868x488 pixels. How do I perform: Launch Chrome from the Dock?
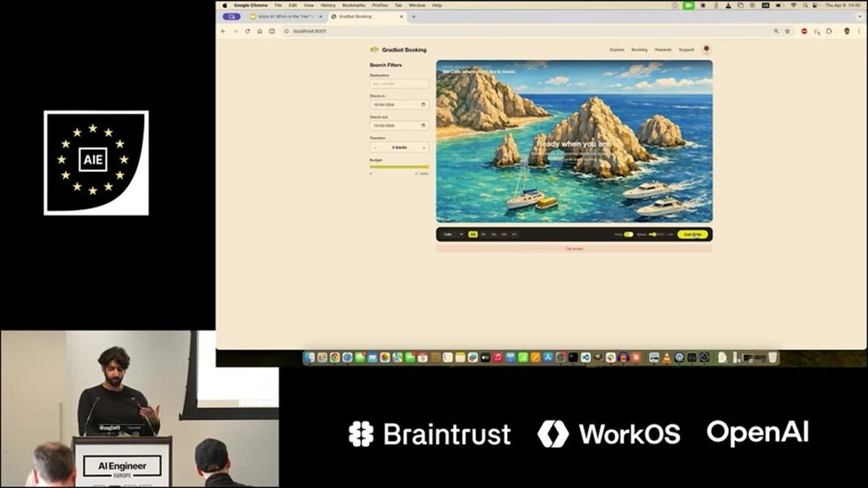pos(335,357)
